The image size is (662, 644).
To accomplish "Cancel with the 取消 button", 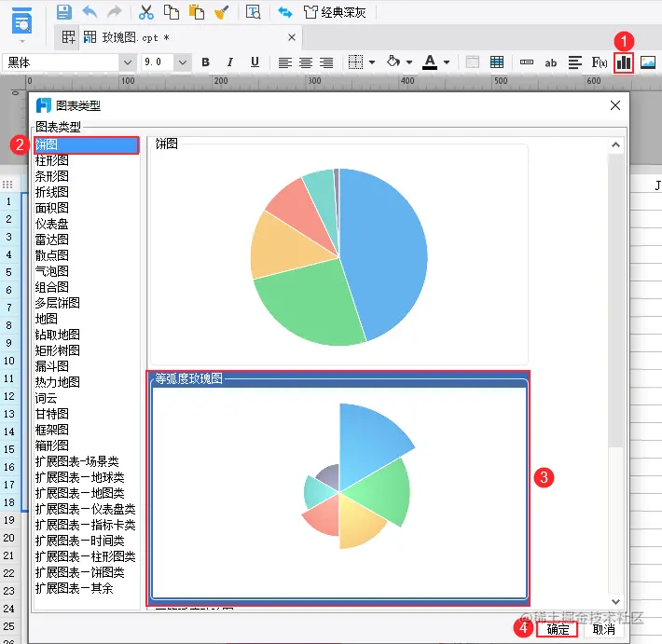I will click(604, 629).
